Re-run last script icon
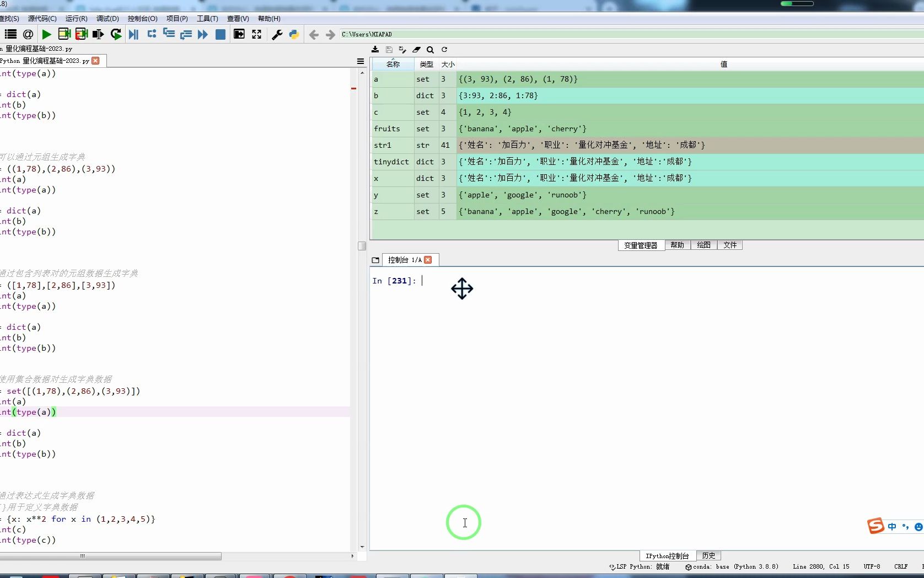This screenshot has height=578, width=924. (116, 34)
